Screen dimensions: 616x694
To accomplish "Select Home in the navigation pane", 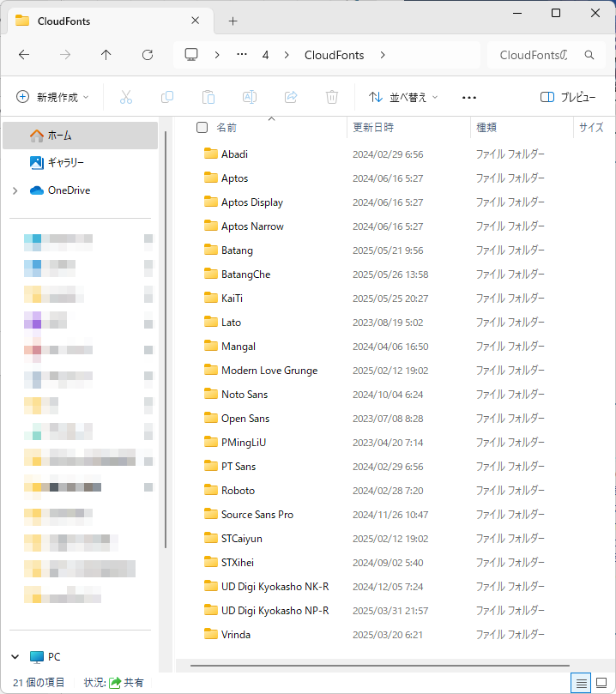I will pos(80,136).
